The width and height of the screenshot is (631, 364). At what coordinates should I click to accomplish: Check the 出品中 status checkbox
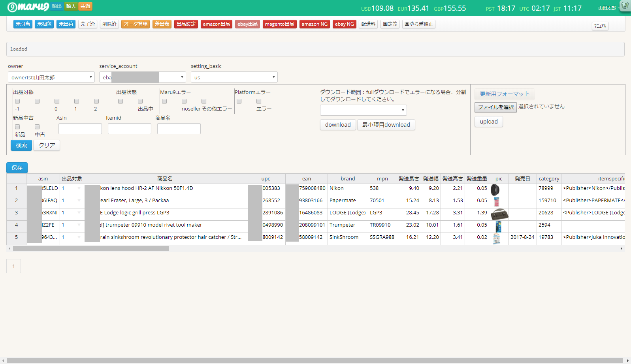140,101
